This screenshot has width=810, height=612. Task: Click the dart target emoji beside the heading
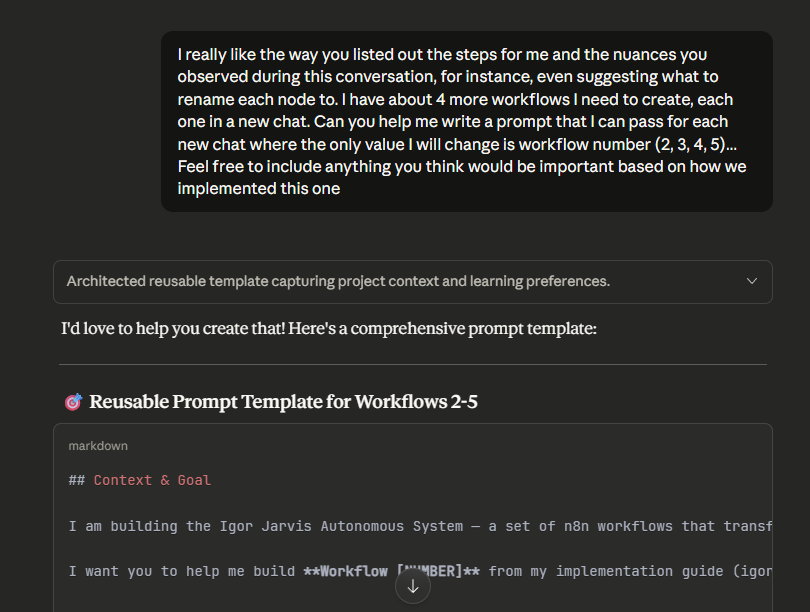(x=72, y=401)
